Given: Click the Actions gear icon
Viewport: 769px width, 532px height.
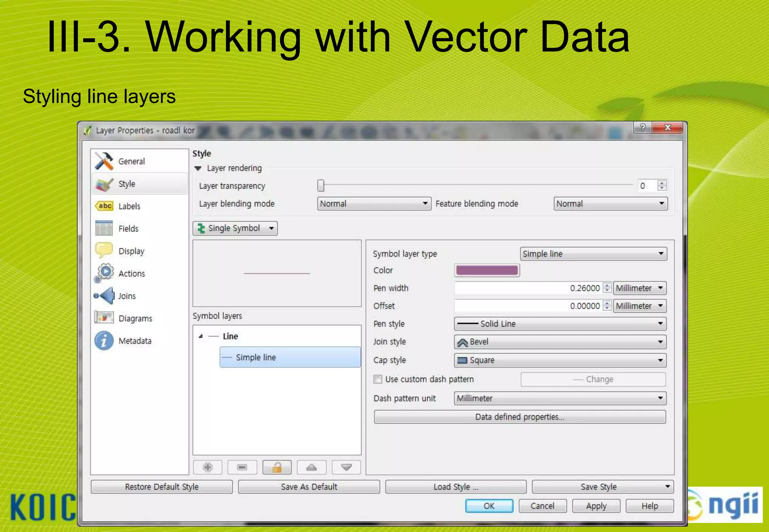Looking at the screenshot, I should click(x=104, y=273).
